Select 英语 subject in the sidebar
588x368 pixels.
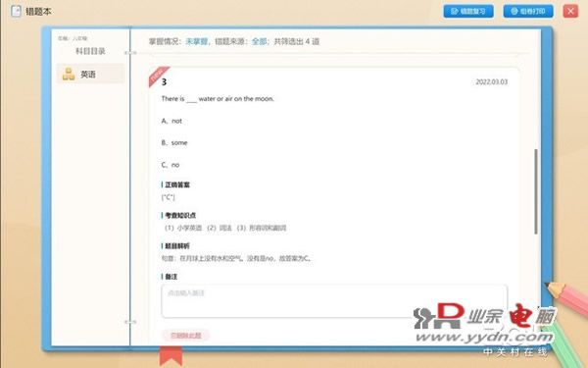(x=90, y=74)
